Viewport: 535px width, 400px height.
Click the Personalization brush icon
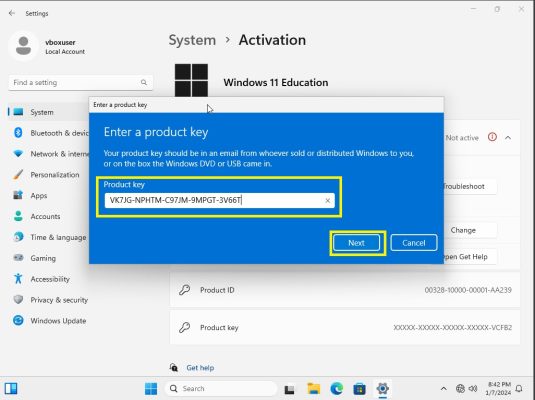18,174
